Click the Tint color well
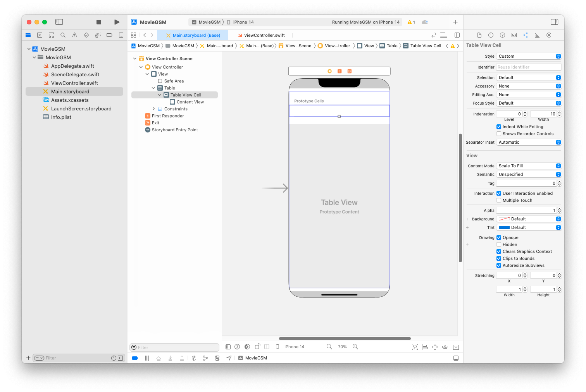The width and height of the screenshot is (586, 392). coord(504,227)
